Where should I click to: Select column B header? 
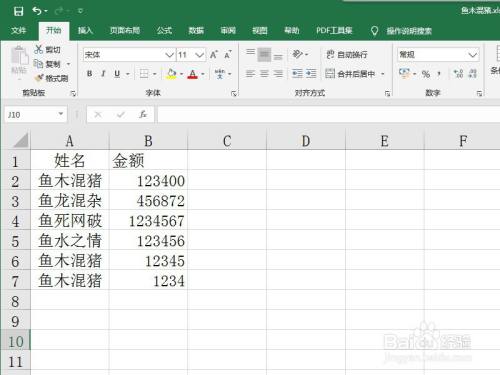click(x=148, y=141)
